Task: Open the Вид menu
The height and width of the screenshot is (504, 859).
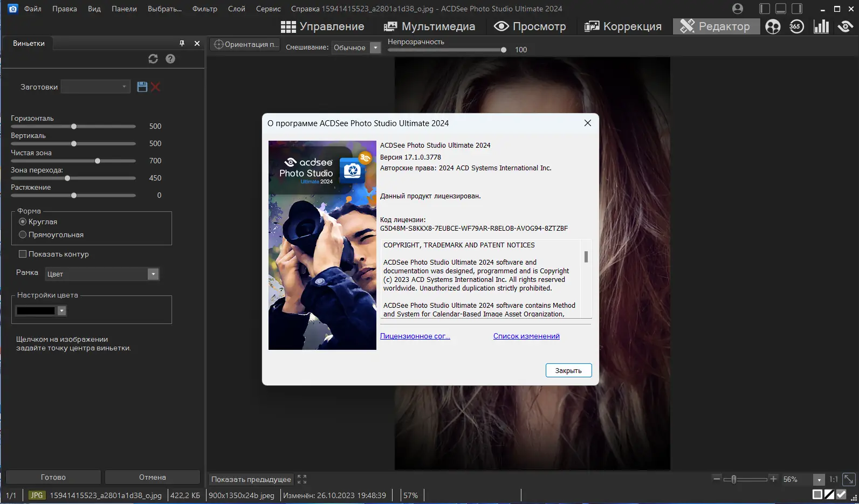Action: point(94,9)
